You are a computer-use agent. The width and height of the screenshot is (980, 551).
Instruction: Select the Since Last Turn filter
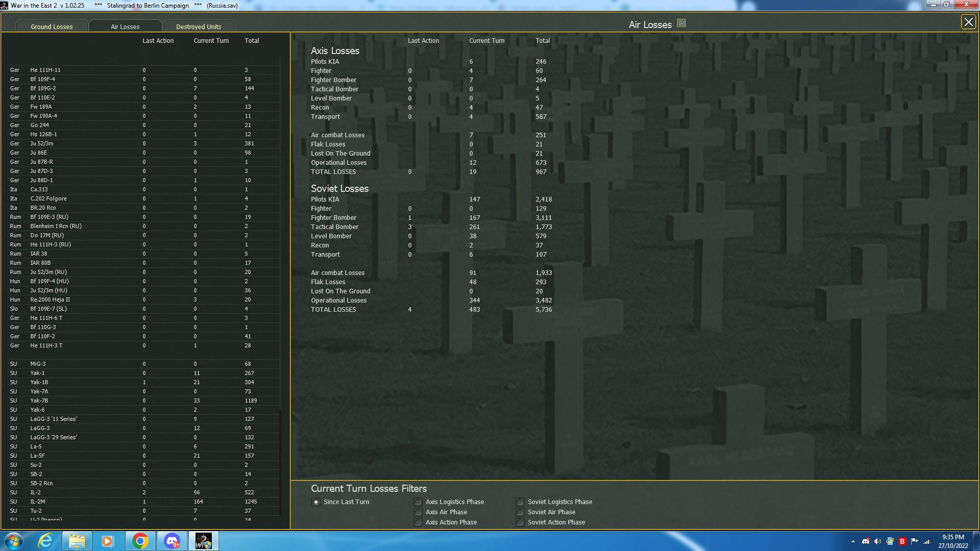pyautogui.click(x=316, y=502)
